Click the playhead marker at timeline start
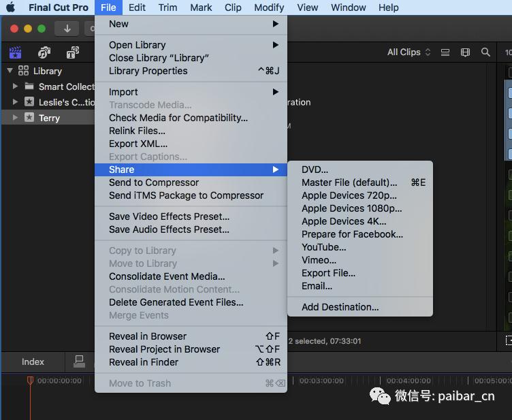Screen dimensions: 512x420 (30, 381)
